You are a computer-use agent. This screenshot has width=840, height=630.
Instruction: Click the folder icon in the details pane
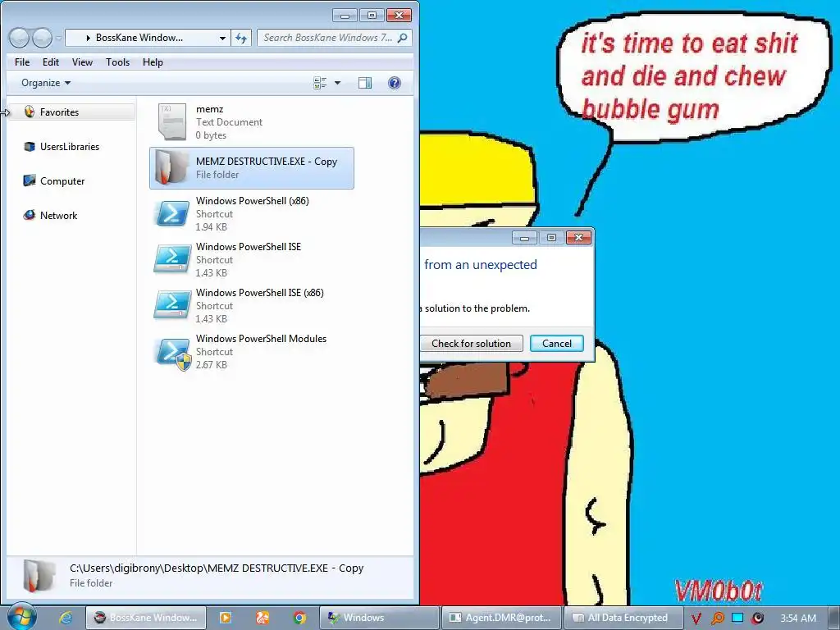tap(39, 576)
